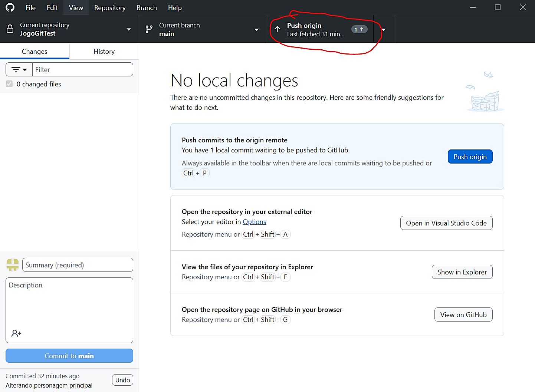535x392 pixels.
Task: Open the Branch menu
Action: click(147, 8)
